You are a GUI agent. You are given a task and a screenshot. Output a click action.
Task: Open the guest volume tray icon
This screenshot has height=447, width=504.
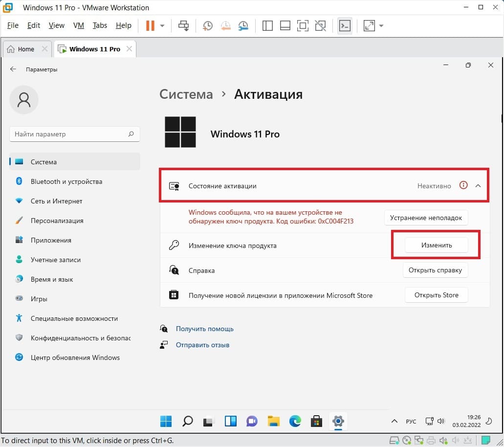[441, 421]
